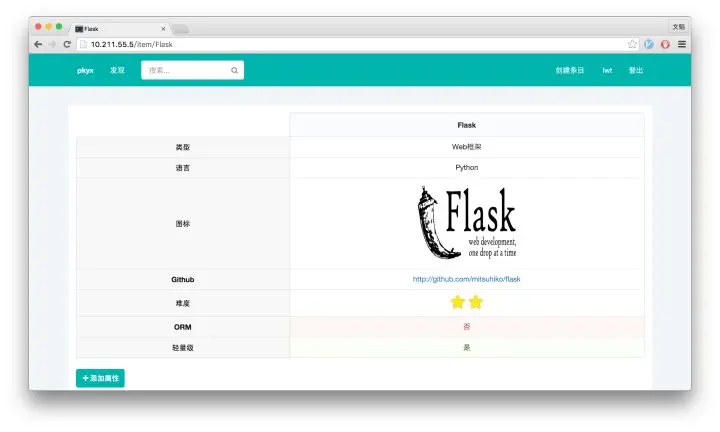Screen dimensions: 720x432
Task: Click the profile button in the title bar corner
Action: (679, 27)
